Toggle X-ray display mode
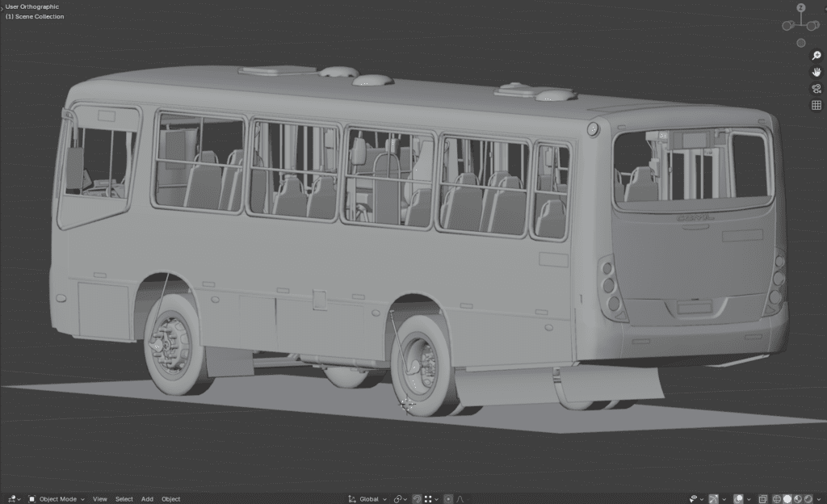 [762, 499]
